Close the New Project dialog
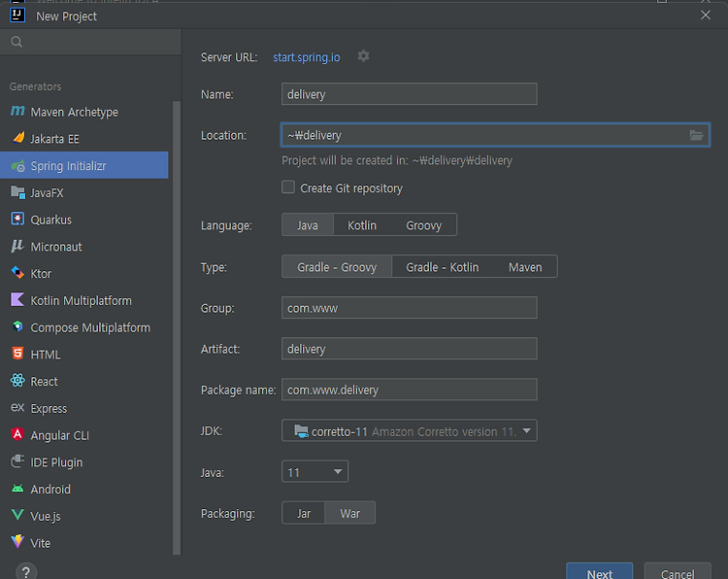The image size is (728, 579). click(x=706, y=16)
